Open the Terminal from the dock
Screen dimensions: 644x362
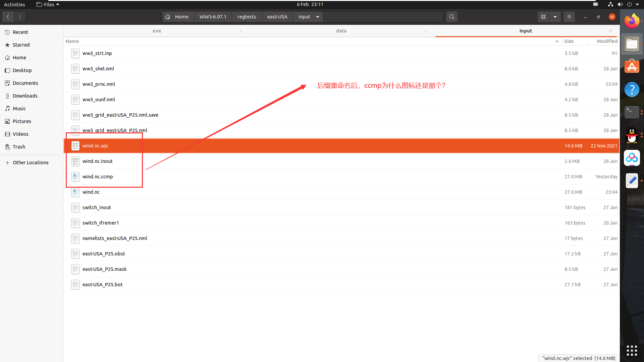pyautogui.click(x=632, y=112)
